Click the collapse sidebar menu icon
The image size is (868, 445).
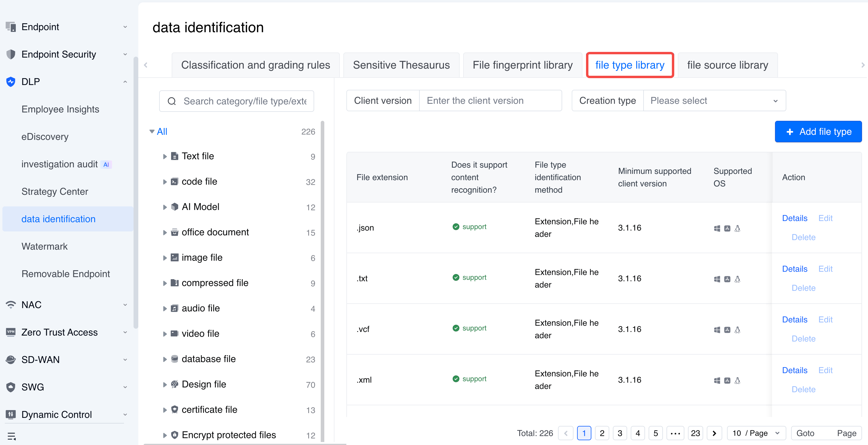[x=11, y=436]
